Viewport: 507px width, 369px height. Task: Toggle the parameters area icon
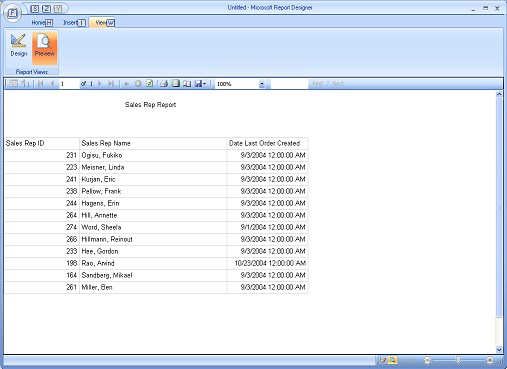coord(25,84)
